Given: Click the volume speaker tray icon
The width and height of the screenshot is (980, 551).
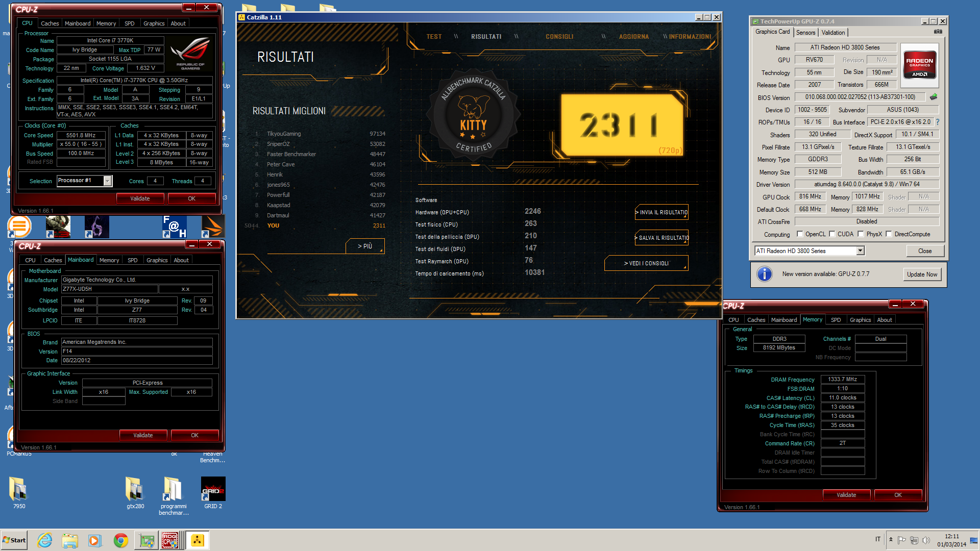Looking at the screenshot, I should point(926,540).
